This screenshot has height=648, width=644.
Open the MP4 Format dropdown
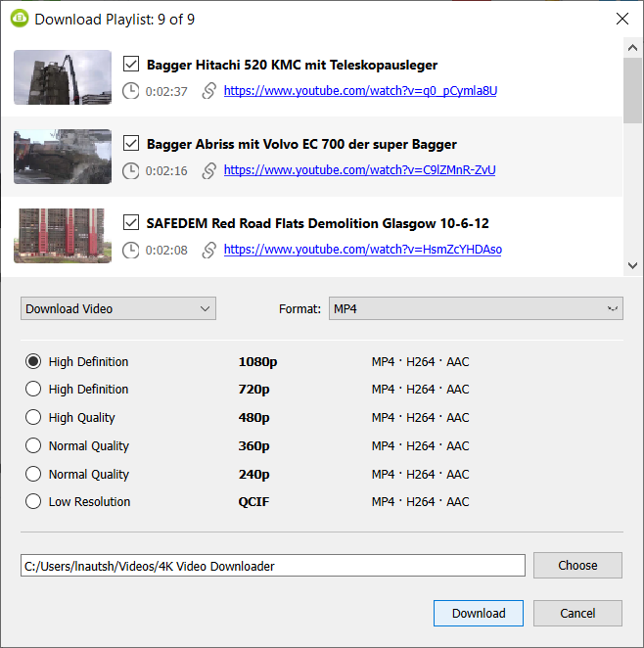[476, 308]
